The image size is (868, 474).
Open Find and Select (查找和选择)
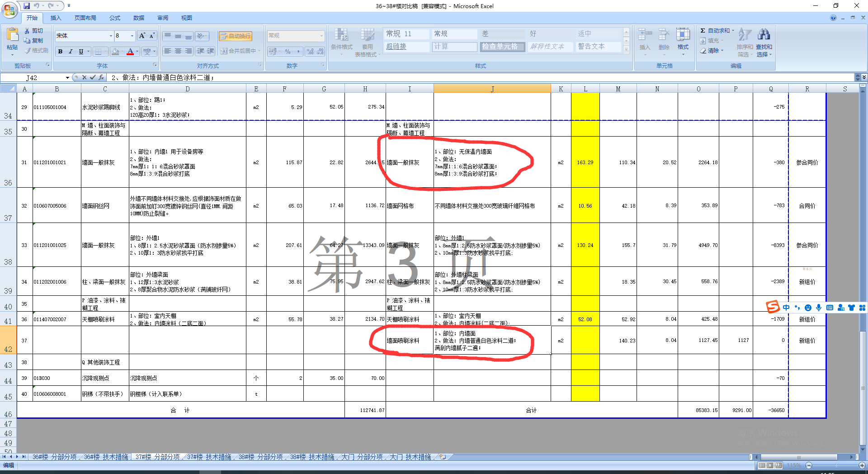[764, 42]
